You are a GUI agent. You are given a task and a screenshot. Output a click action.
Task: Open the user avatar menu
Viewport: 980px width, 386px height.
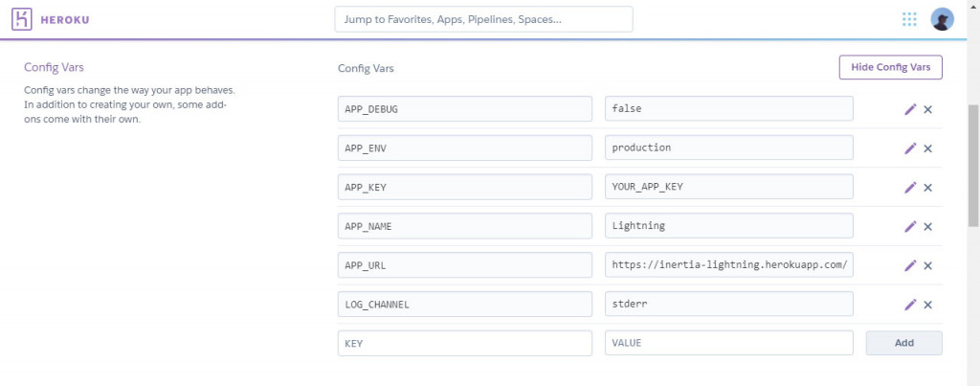pyautogui.click(x=942, y=19)
